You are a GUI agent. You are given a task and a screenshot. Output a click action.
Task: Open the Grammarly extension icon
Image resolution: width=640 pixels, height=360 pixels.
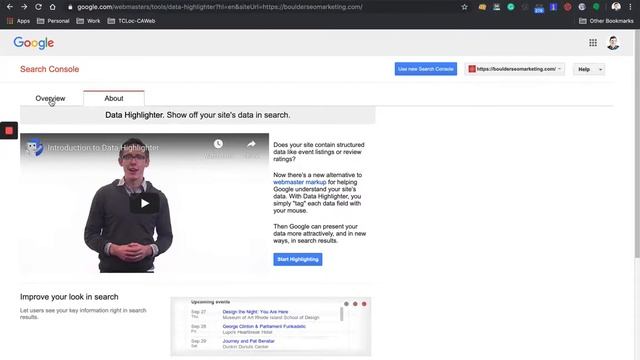511,7
